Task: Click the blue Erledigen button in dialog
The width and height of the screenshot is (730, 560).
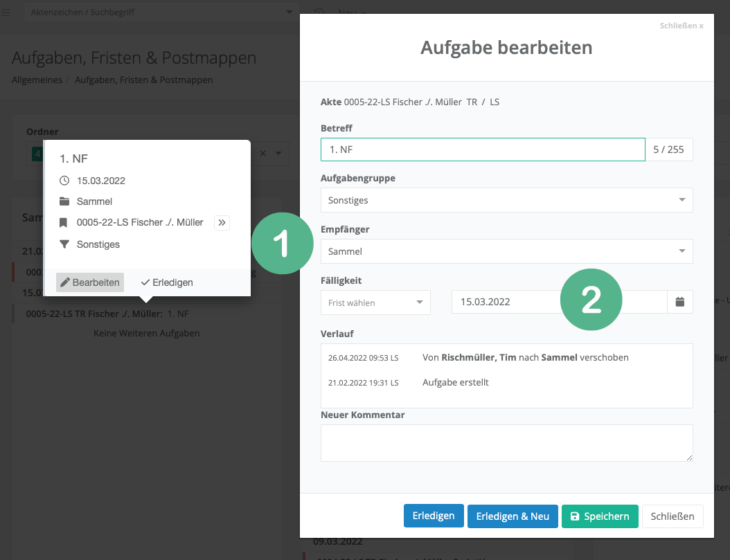Action: pos(434,516)
